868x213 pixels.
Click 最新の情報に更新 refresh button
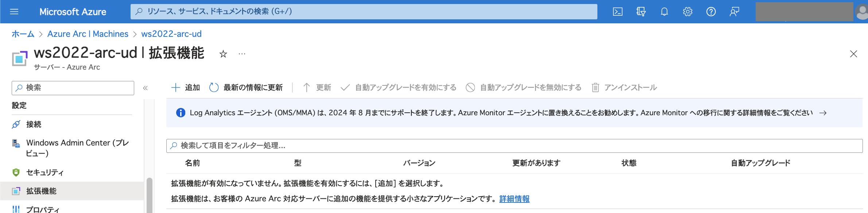pyautogui.click(x=246, y=88)
